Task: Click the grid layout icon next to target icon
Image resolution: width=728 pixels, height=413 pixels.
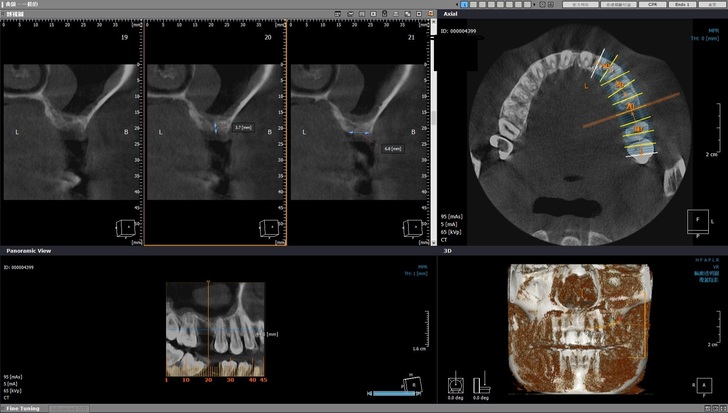Action: coord(551,4)
